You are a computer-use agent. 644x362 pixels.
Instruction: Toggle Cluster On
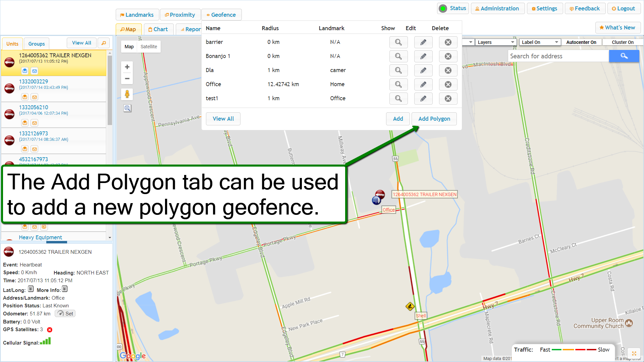622,42
